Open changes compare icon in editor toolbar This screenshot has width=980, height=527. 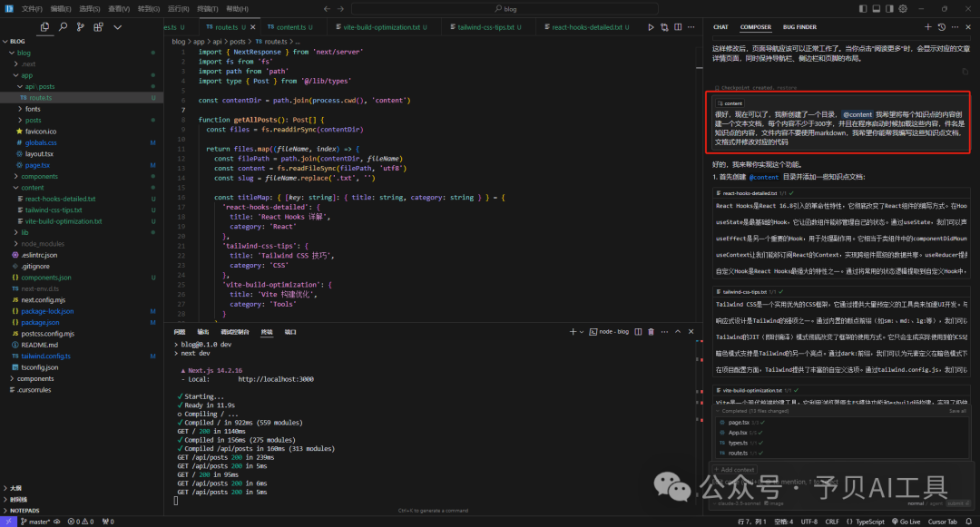664,27
